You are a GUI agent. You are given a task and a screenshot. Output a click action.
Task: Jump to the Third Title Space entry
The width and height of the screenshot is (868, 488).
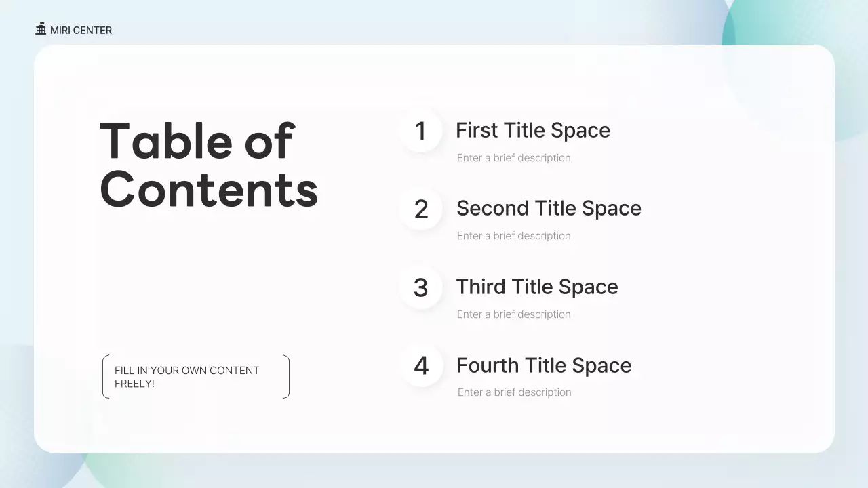tap(536, 287)
